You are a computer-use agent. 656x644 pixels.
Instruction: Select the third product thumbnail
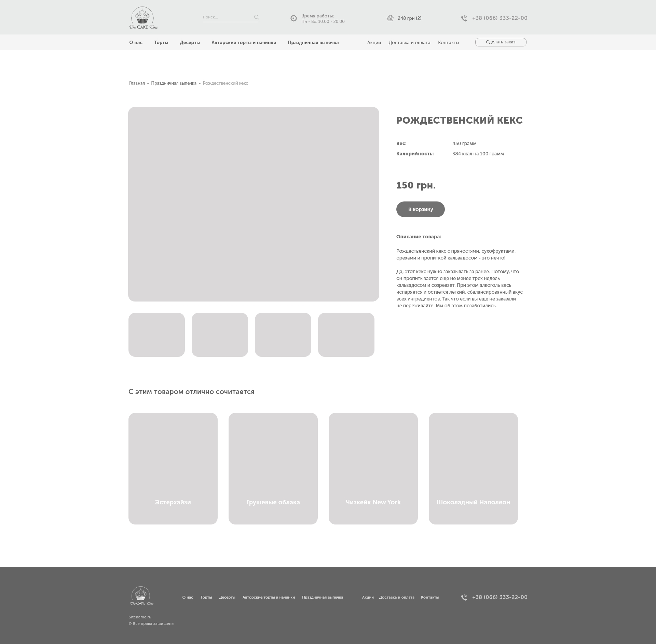point(283,335)
